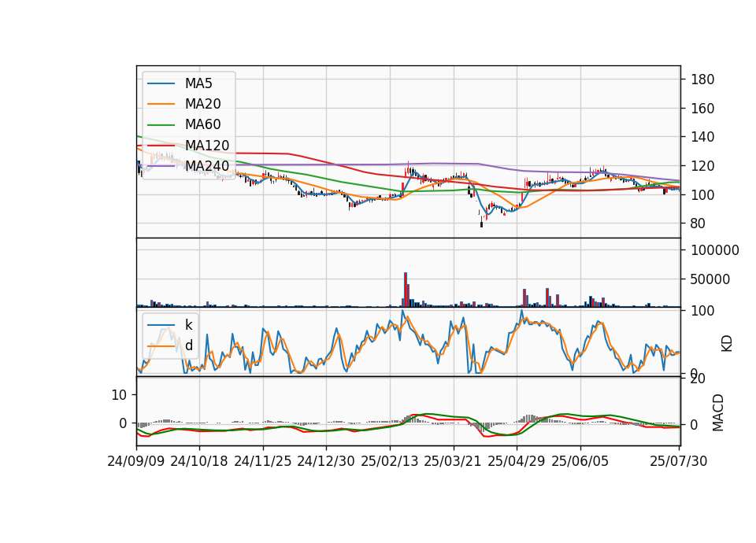Click the 25/06/05 date axis label
Viewport: 756px width, 543px height.
[x=580, y=461]
